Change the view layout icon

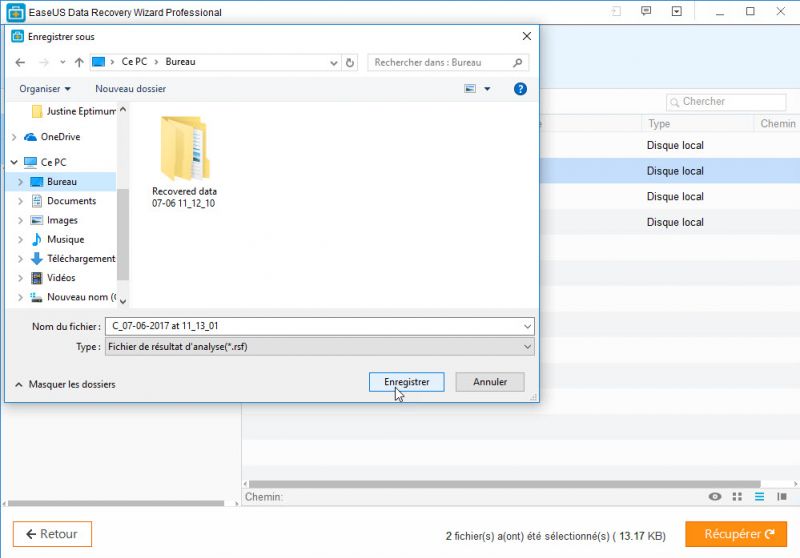click(470, 89)
